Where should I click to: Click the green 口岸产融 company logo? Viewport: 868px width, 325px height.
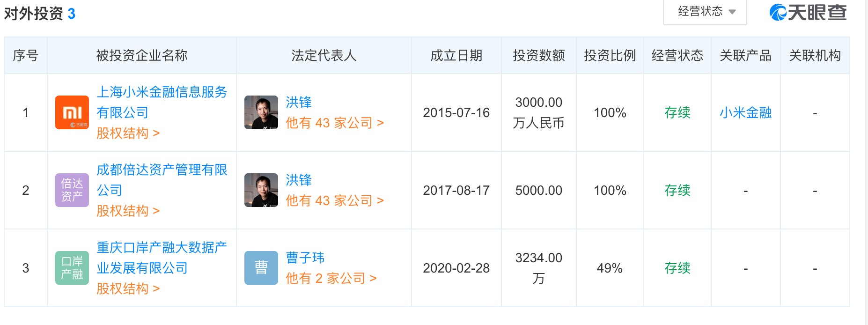(72, 268)
